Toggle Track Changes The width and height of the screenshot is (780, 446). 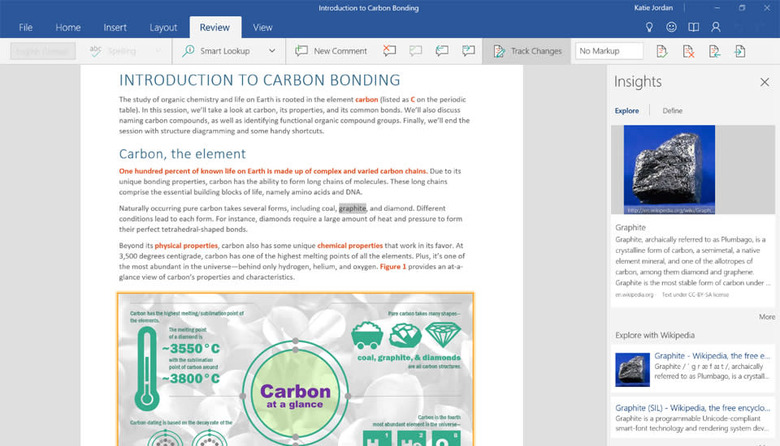pos(527,51)
